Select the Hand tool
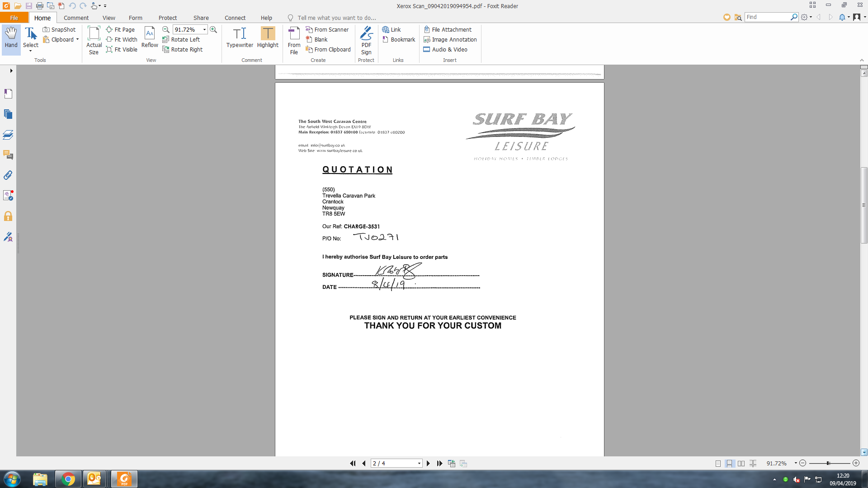Image resolution: width=868 pixels, height=488 pixels. (11, 37)
